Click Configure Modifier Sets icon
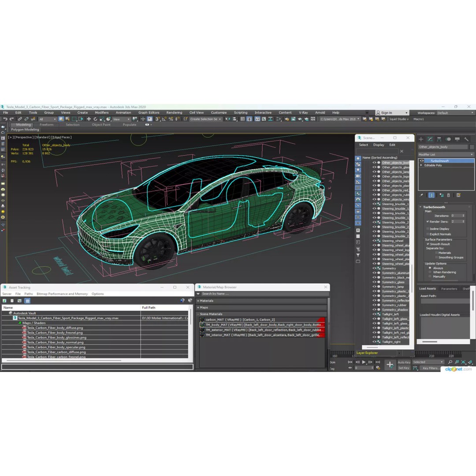This screenshot has height=476, width=476. [458, 195]
